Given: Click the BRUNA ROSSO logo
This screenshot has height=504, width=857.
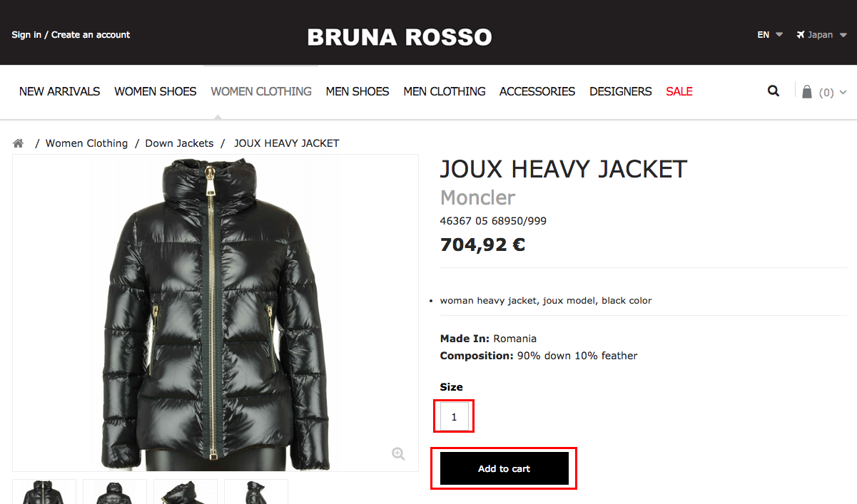Looking at the screenshot, I should [400, 37].
